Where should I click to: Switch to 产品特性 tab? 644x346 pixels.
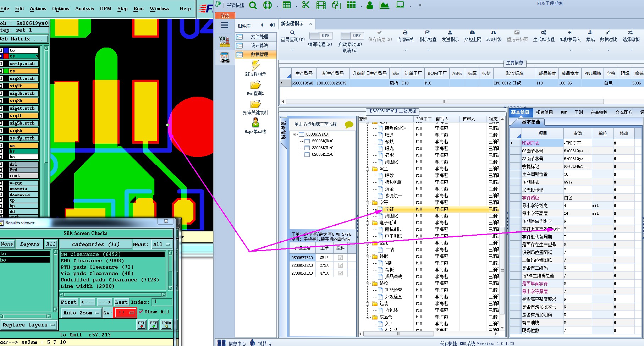click(x=599, y=112)
